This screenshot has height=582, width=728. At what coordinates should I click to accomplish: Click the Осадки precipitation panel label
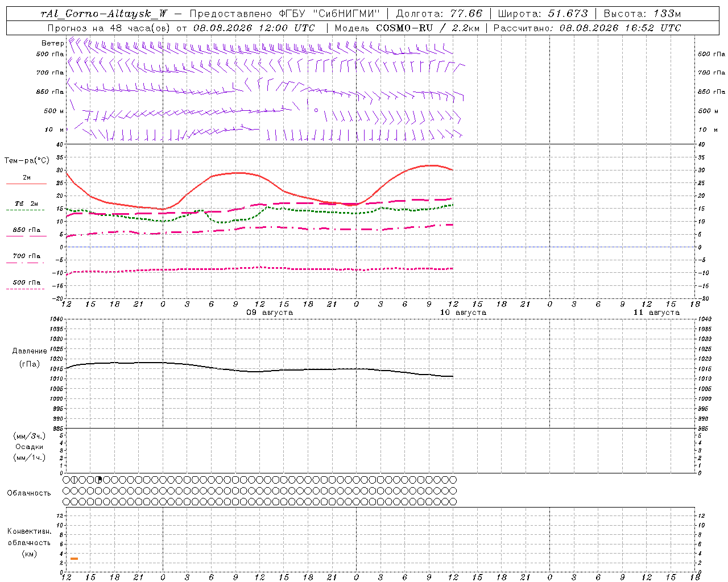pos(30,447)
